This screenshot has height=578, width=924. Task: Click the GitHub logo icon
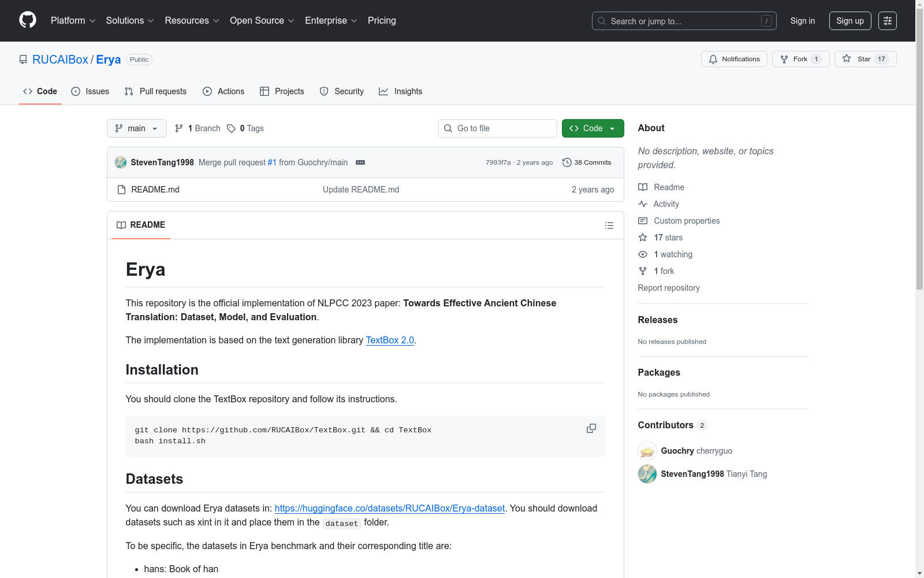pos(28,20)
